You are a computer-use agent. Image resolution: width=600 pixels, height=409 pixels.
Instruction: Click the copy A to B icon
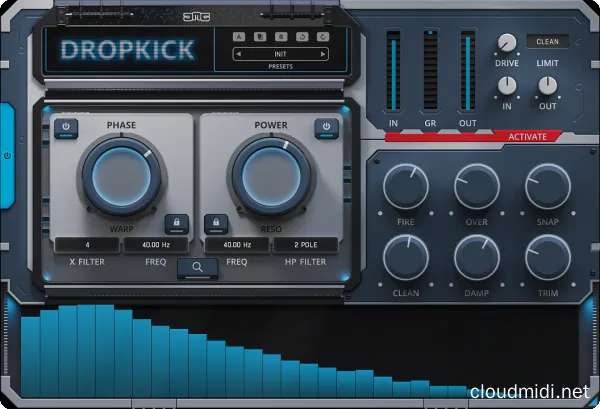point(258,38)
